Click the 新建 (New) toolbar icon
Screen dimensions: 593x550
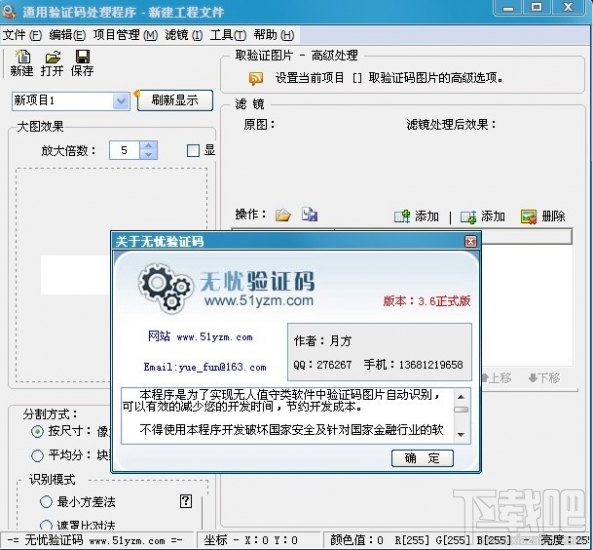(22, 57)
